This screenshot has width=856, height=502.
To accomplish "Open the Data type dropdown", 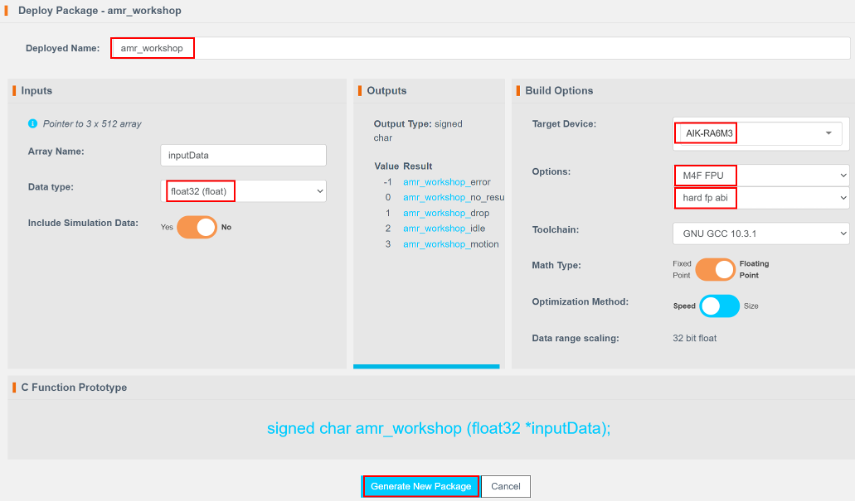I will [243, 190].
